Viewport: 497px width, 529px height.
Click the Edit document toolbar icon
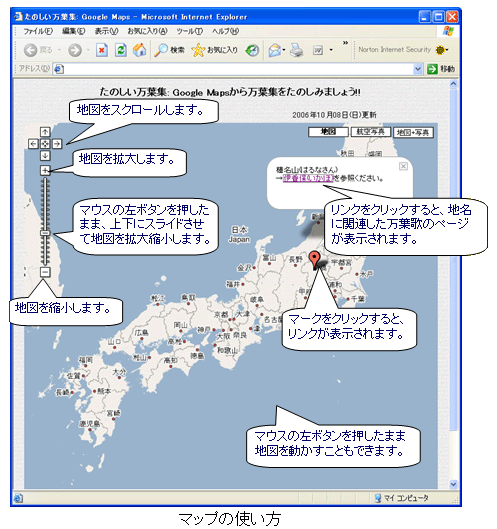318,51
